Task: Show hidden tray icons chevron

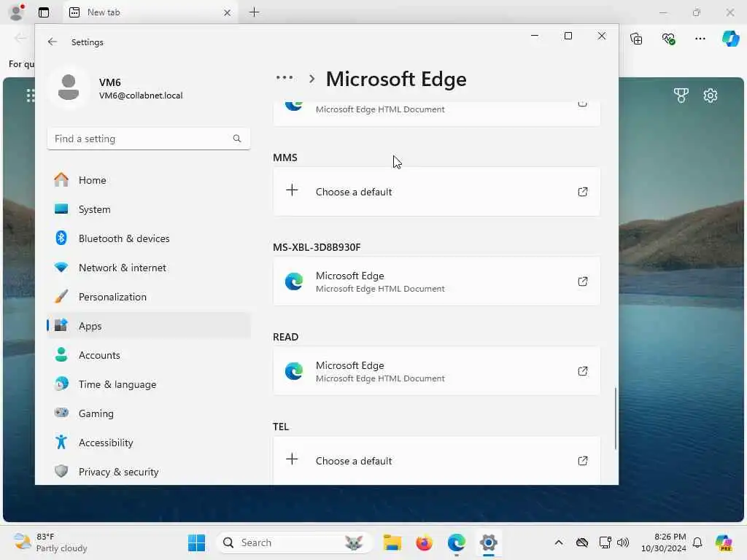Action: [559, 542]
